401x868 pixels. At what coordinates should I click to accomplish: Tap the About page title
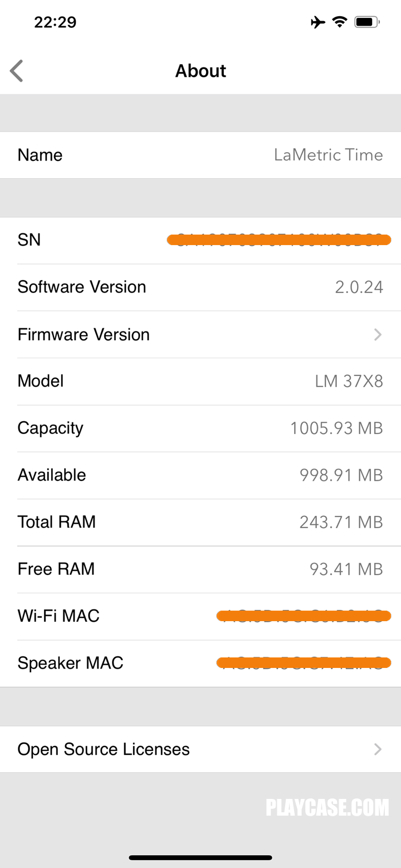point(200,71)
